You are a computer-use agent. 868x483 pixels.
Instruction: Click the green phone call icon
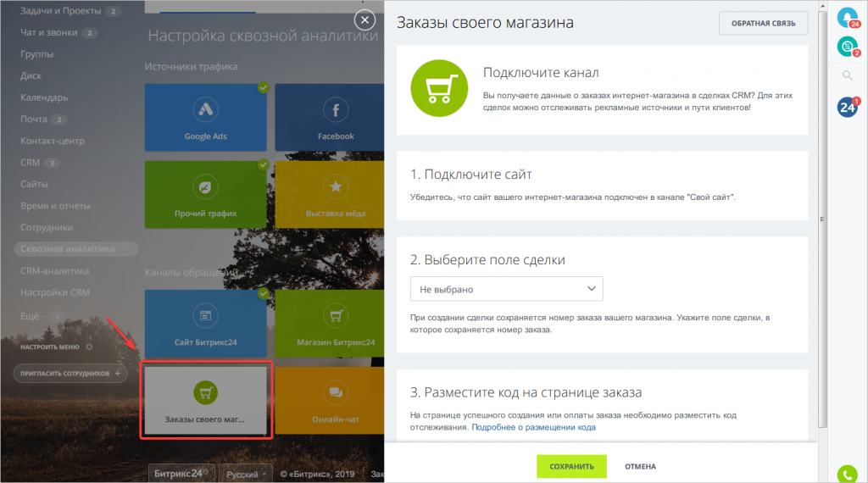[848, 475]
